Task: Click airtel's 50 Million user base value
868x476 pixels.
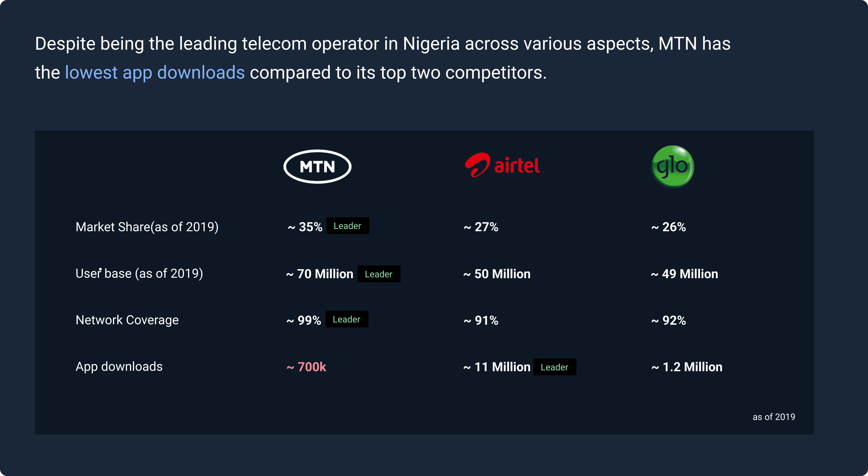Action: [497, 274]
